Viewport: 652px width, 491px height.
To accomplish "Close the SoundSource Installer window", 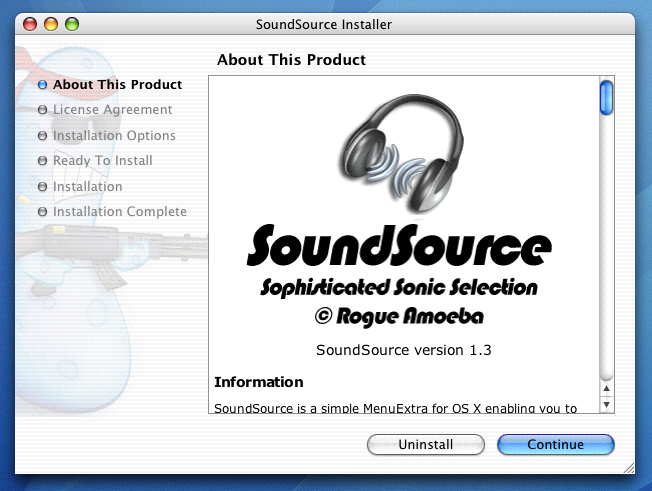I will point(30,24).
